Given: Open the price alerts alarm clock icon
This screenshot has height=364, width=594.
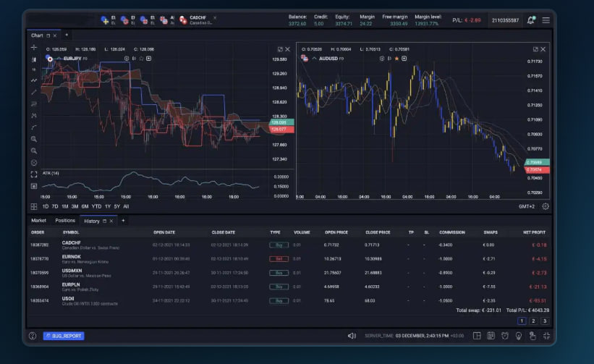Looking at the screenshot, I should (x=504, y=336).
